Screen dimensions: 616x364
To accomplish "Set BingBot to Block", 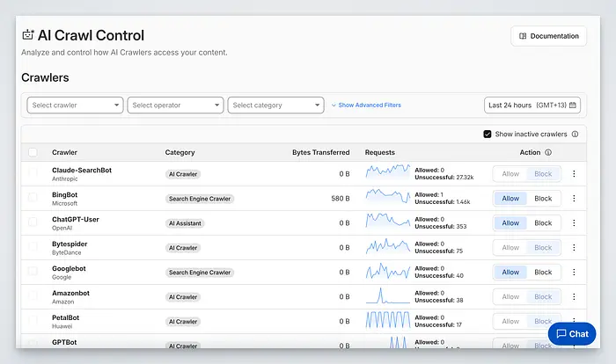I will (x=543, y=199).
